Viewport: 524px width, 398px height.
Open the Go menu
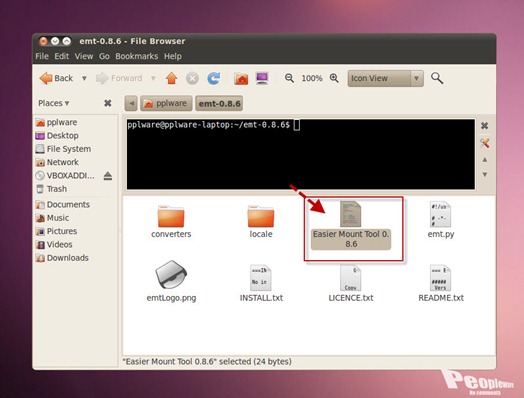pos(104,56)
